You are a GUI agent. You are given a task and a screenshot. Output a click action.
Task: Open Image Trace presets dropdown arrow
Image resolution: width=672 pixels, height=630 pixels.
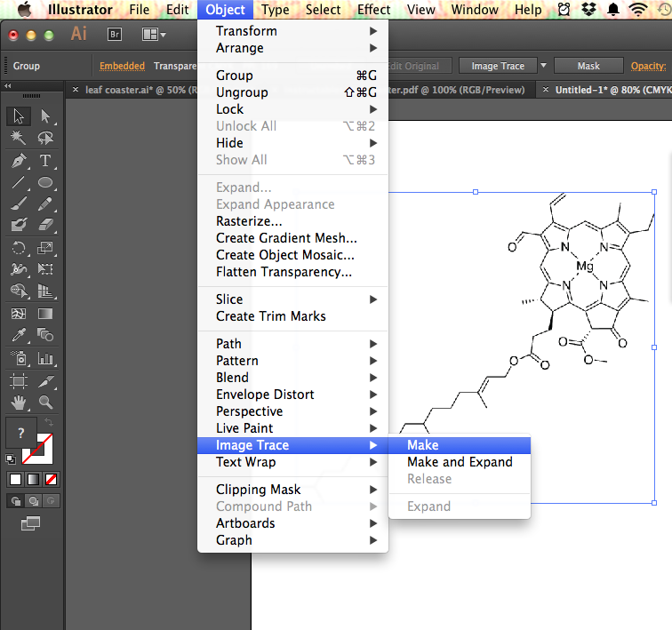543,66
